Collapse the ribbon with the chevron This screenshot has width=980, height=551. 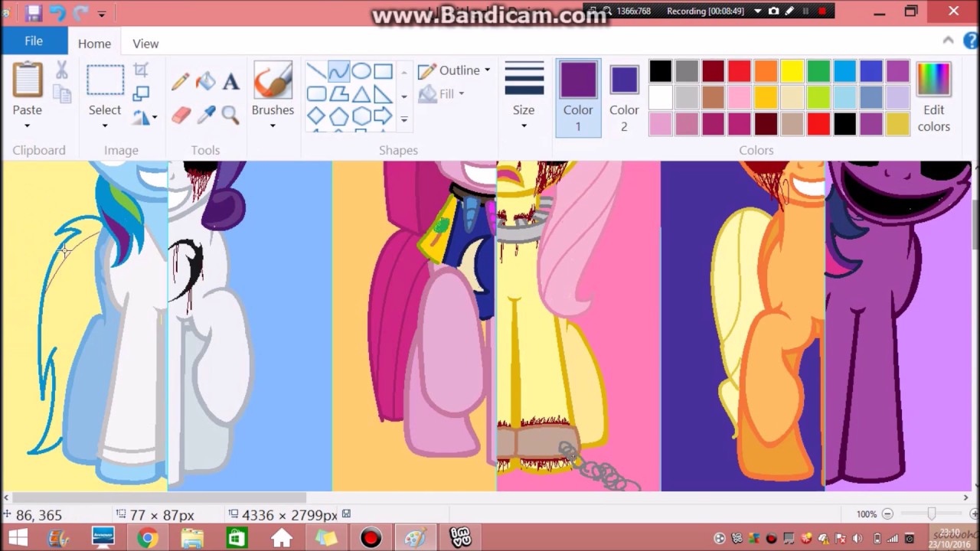coord(949,41)
